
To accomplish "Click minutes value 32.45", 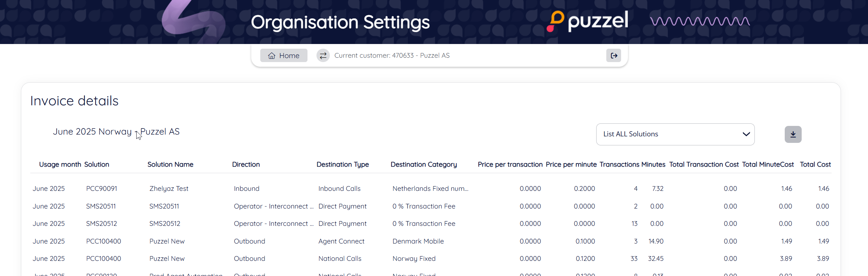I will (656, 259).
